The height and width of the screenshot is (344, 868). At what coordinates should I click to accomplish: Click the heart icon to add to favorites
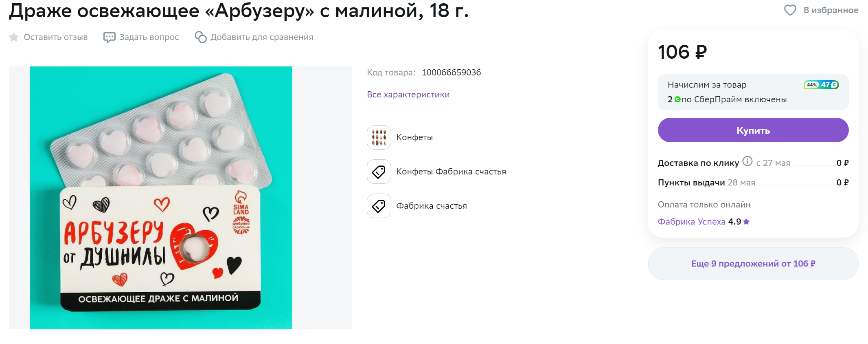pyautogui.click(x=790, y=10)
